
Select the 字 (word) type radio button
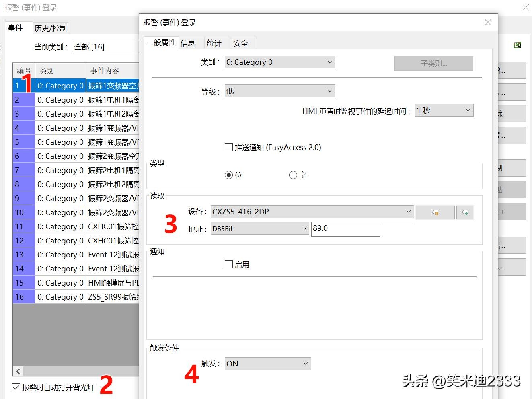coord(293,175)
